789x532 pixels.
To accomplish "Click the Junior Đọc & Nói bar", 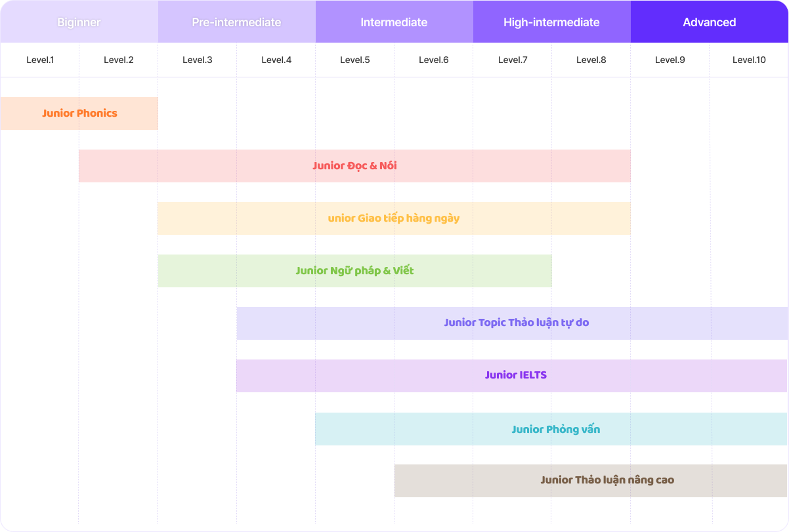I will point(354,166).
